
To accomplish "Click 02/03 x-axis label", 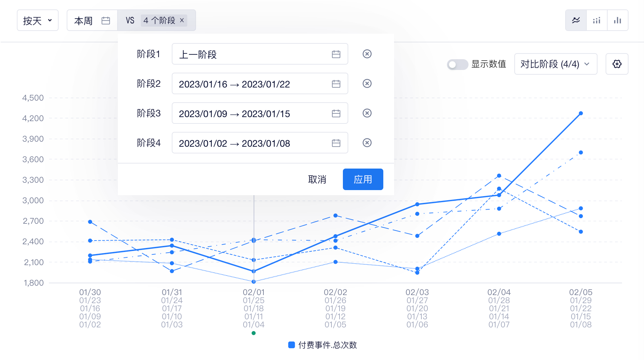I will (x=417, y=292).
